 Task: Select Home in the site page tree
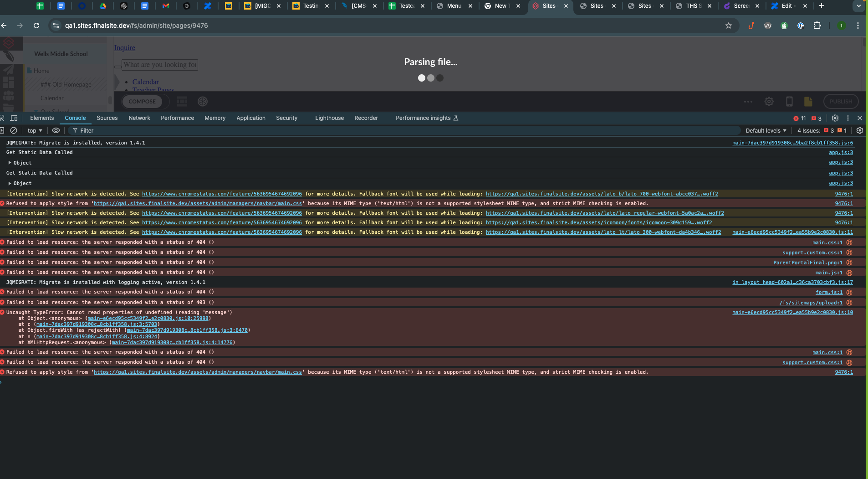tap(41, 71)
